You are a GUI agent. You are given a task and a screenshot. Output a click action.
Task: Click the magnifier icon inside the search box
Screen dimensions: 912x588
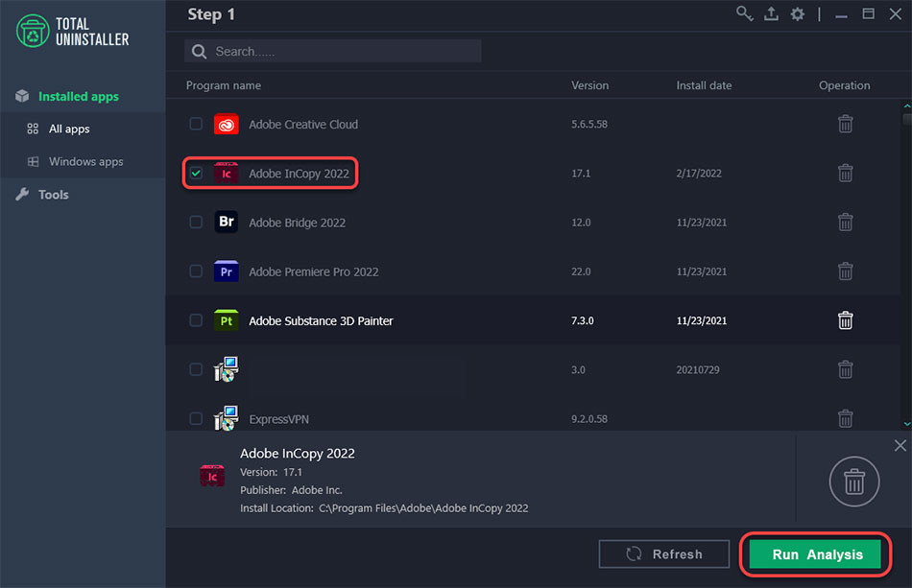pos(199,52)
